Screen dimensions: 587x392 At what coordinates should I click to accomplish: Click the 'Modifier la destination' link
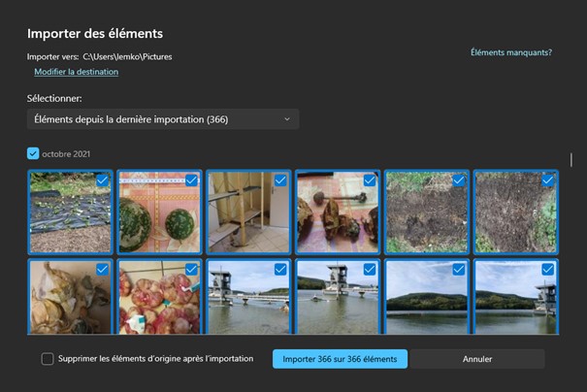[76, 72]
